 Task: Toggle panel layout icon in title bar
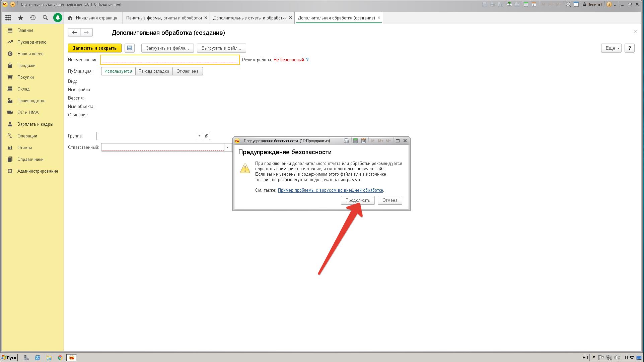click(x=576, y=4)
